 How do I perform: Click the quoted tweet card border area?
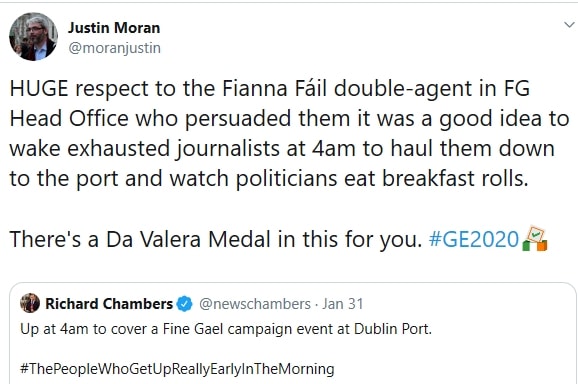click(x=293, y=334)
